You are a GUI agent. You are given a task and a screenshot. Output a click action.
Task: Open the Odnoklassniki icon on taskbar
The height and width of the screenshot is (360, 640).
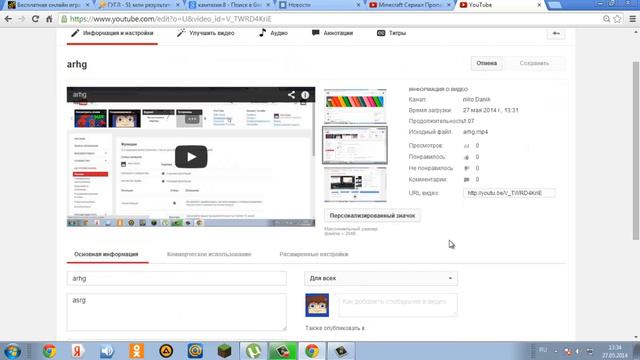[x=136, y=351]
